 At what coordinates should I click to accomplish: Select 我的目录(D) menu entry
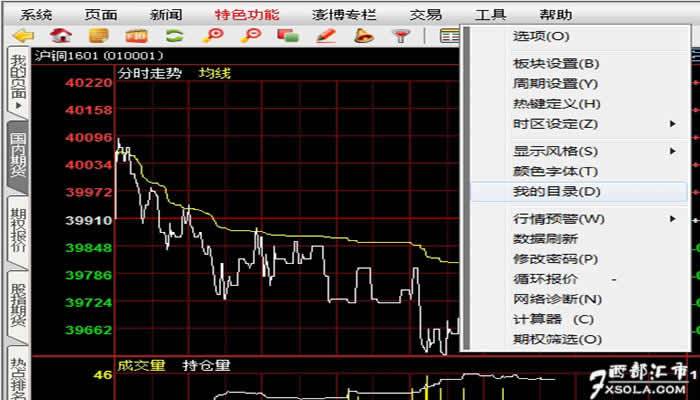pyautogui.click(x=579, y=192)
